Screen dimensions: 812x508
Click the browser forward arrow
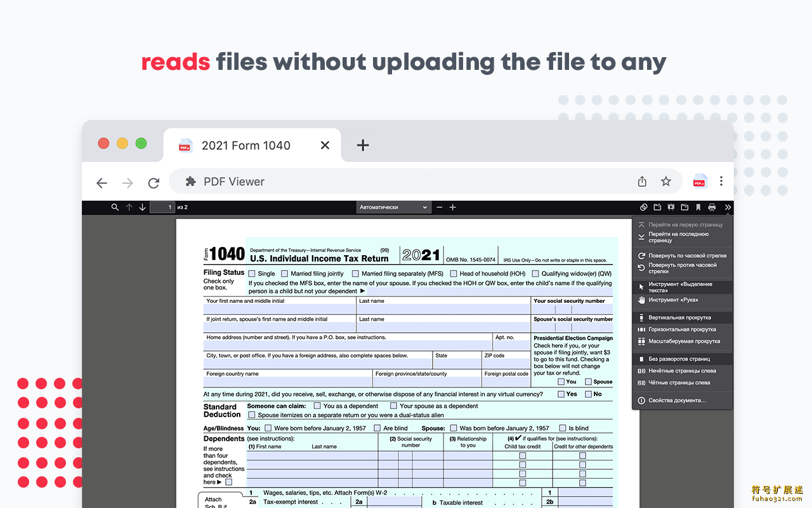click(x=128, y=183)
